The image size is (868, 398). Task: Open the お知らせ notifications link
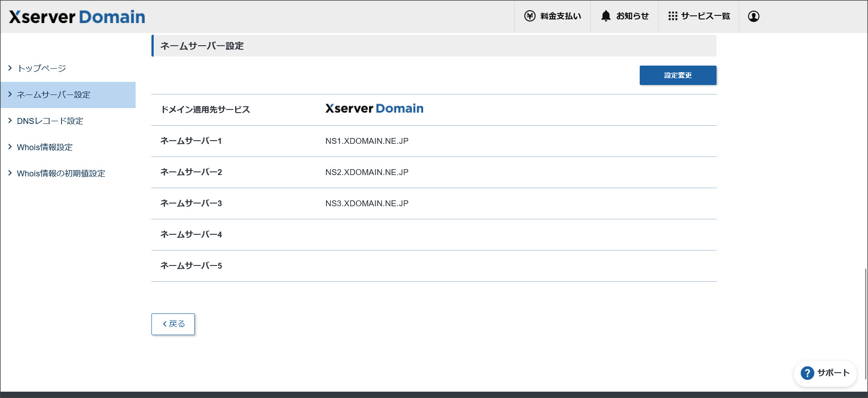pyautogui.click(x=632, y=16)
